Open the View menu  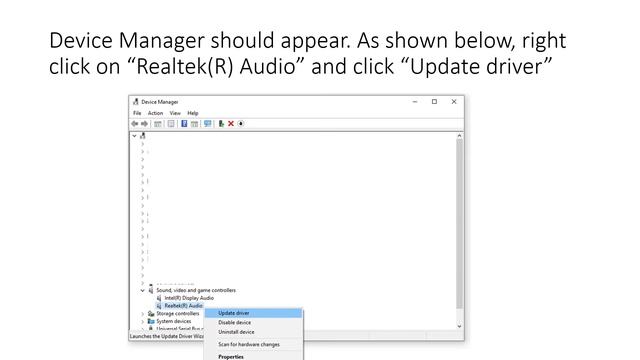tap(175, 113)
